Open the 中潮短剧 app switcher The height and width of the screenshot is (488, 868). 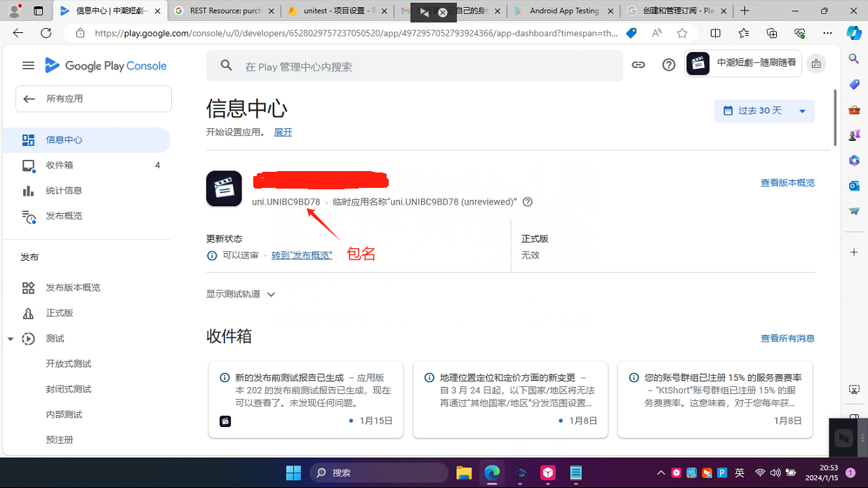coord(743,63)
